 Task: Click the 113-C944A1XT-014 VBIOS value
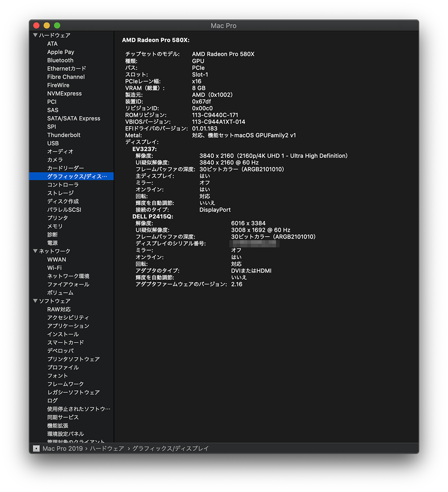(x=219, y=122)
